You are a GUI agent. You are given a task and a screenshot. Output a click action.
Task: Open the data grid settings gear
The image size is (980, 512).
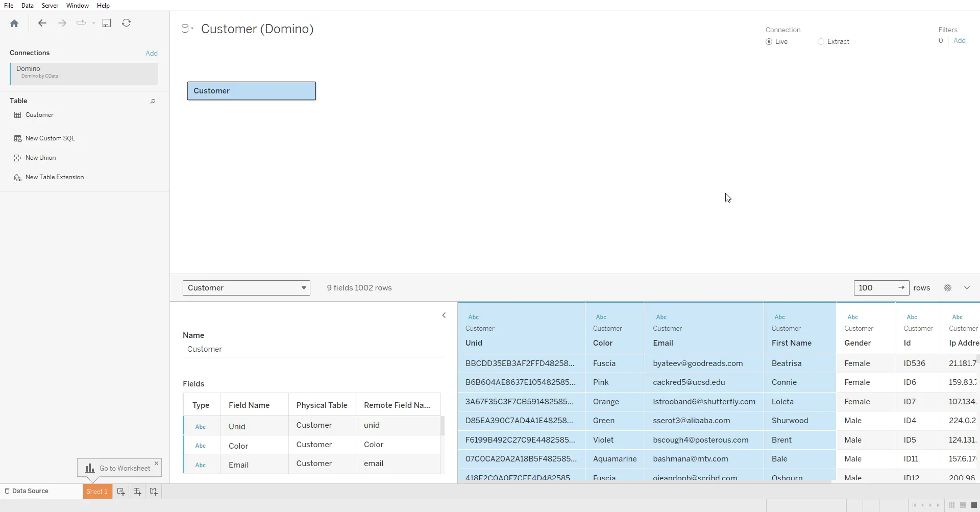(x=947, y=288)
